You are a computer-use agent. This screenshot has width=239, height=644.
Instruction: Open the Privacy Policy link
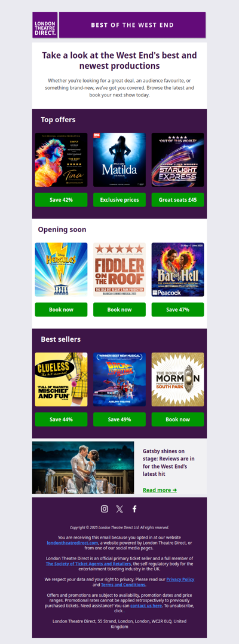pos(180,579)
